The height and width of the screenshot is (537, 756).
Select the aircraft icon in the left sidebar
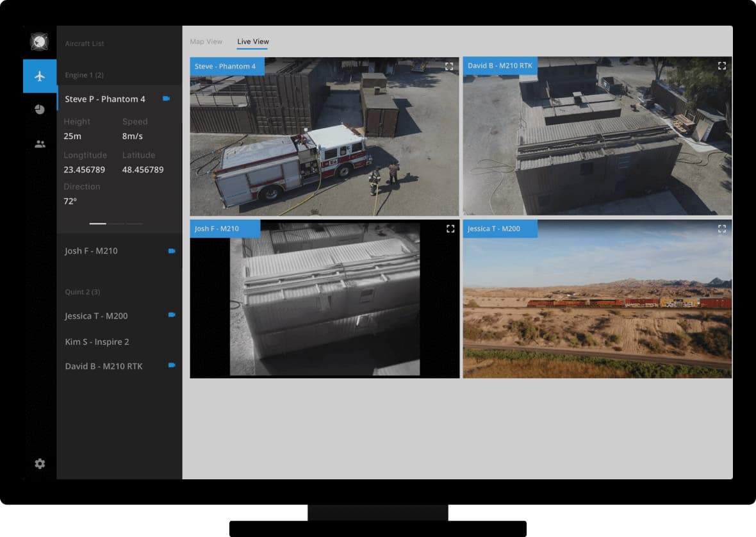point(40,75)
